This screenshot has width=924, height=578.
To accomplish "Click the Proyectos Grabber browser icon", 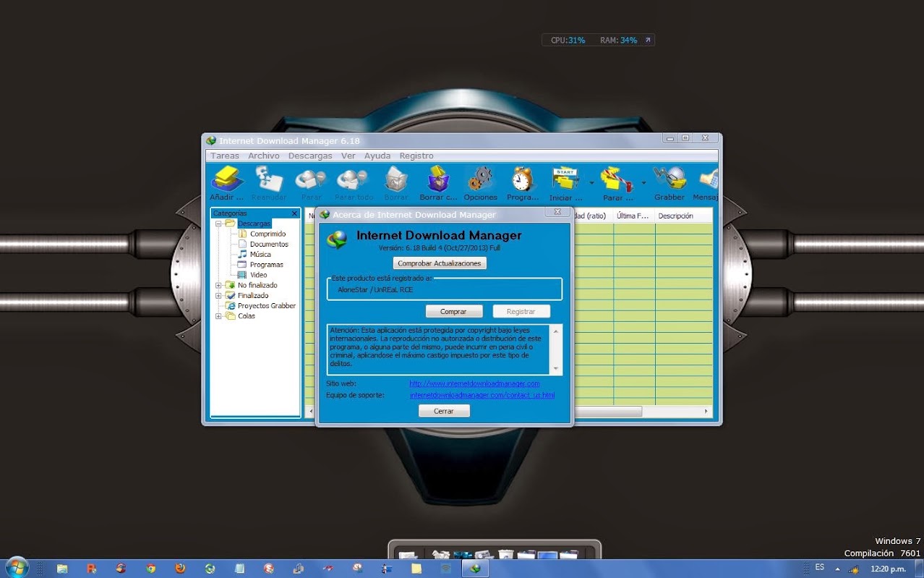I will coord(231,306).
